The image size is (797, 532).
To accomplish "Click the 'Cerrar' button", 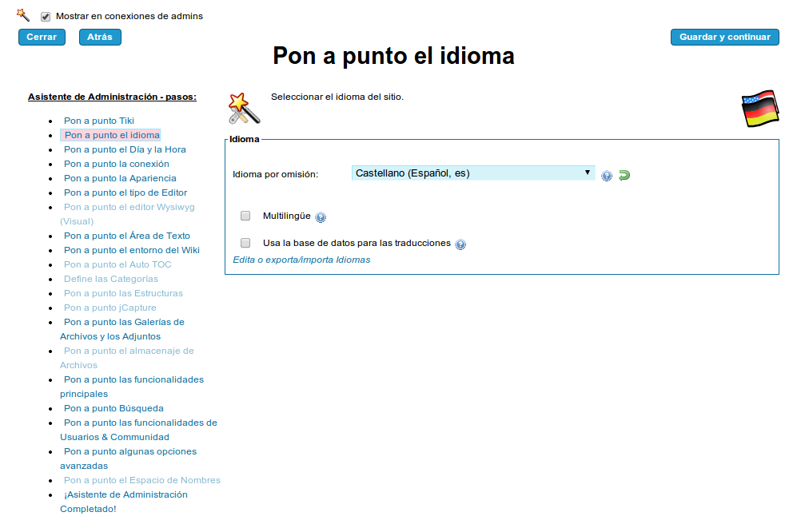I will pos(42,37).
